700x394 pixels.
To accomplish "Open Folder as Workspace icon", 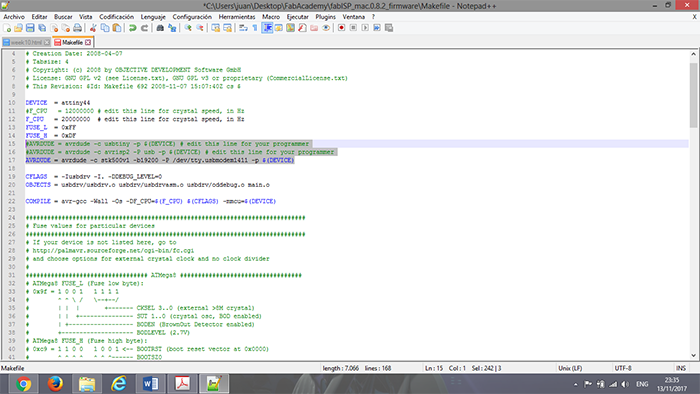I will tap(314, 28).
